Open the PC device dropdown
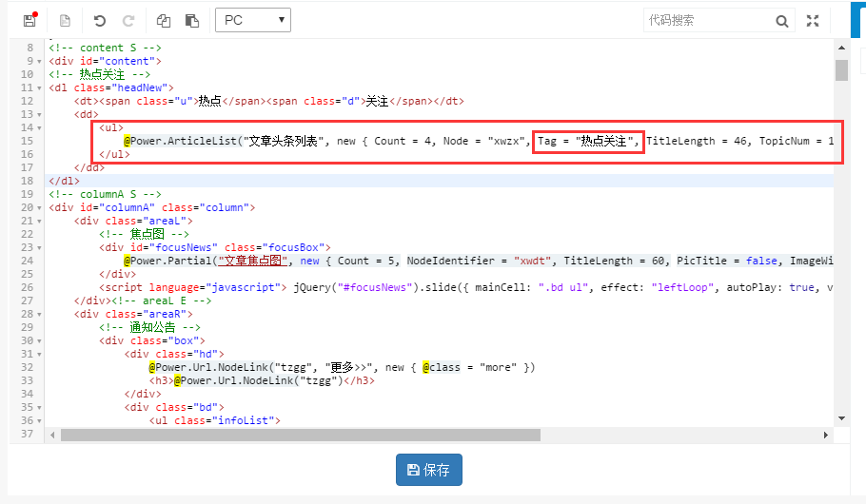866x504 pixels. 253,20
